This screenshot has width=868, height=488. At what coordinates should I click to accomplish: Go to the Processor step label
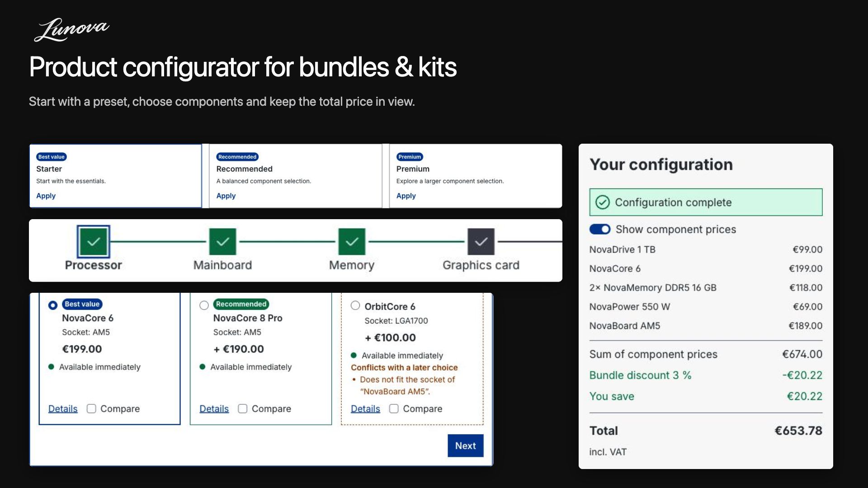click(x=94, y=265)
